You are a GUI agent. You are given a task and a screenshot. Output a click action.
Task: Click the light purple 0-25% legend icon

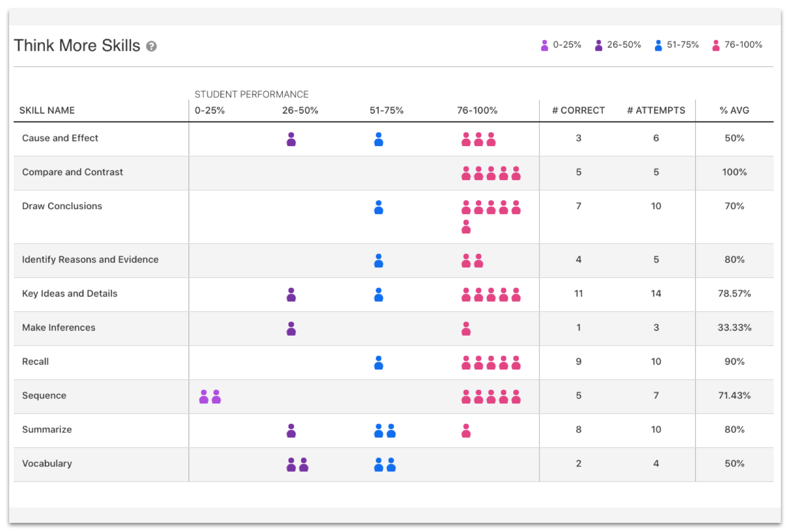(544, 46)
